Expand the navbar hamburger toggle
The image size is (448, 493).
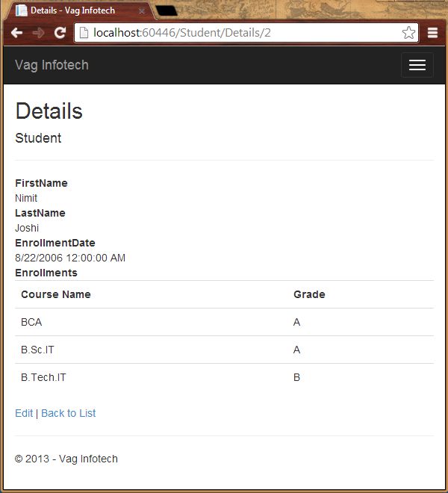tap(417, 65)
